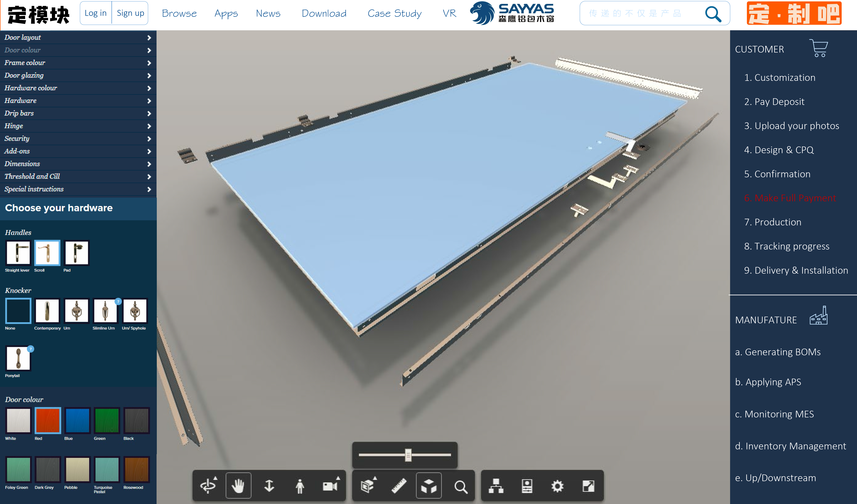Choose the Turquoise Pastel colour swatch
857x504 pixels.
coord(107,470)
